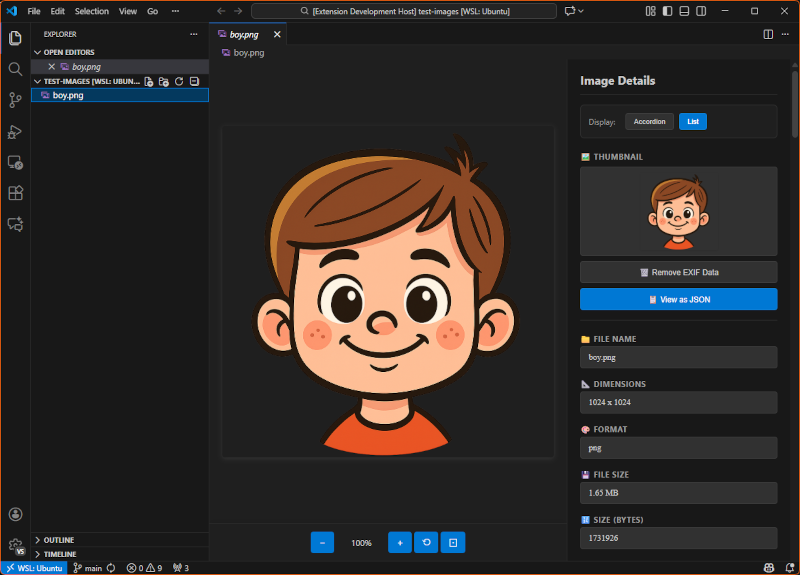
Task: Refresh the explorer file tree
Action: [x=179, y=81]
